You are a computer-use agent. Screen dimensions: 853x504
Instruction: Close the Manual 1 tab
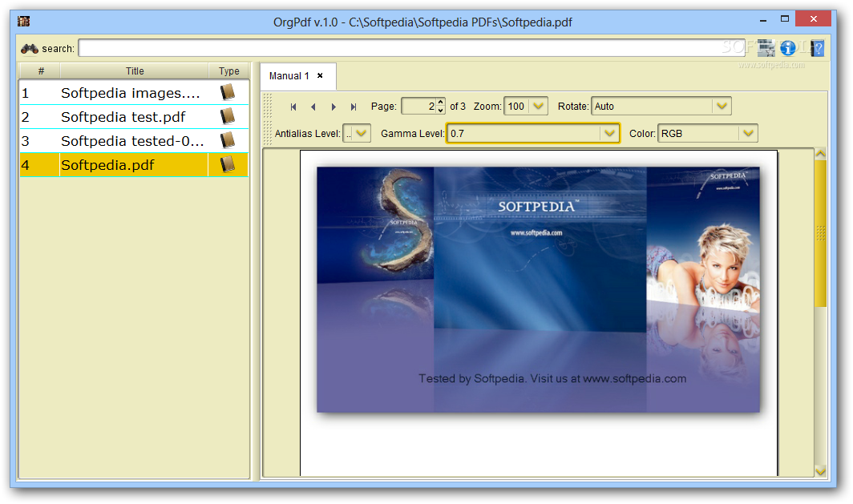tap(320, 75)
